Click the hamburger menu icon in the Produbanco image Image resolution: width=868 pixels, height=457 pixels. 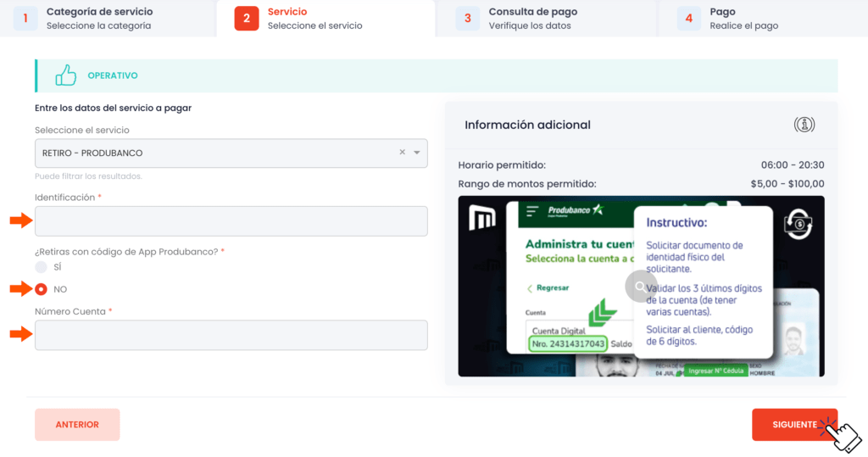(x=532, y=210)
